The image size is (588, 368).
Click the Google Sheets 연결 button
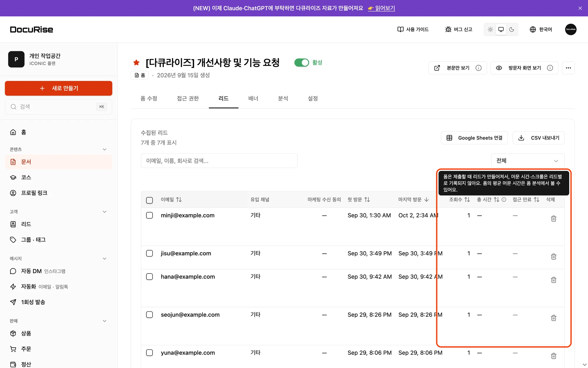point(474,138)
